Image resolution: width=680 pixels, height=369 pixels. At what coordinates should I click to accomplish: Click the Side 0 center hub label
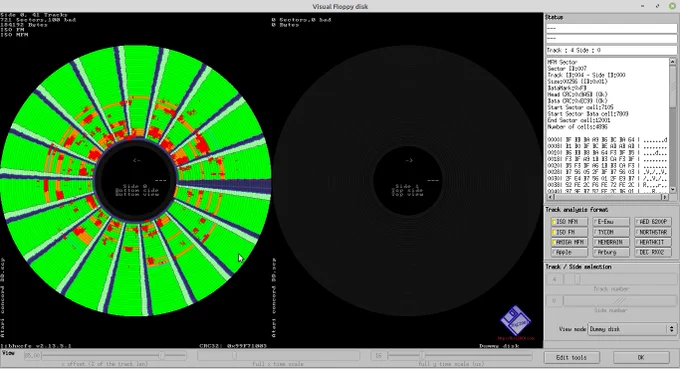click(137, 190)
